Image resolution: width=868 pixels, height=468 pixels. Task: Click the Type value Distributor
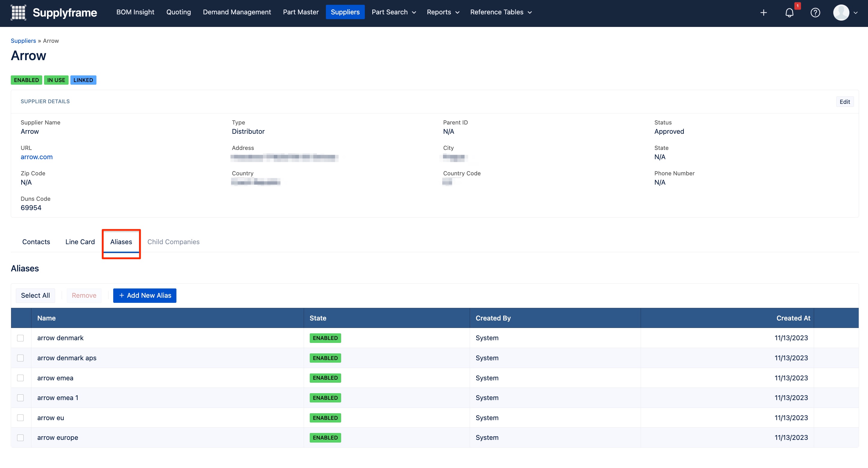pyautogui.click(x=248, y=132)
